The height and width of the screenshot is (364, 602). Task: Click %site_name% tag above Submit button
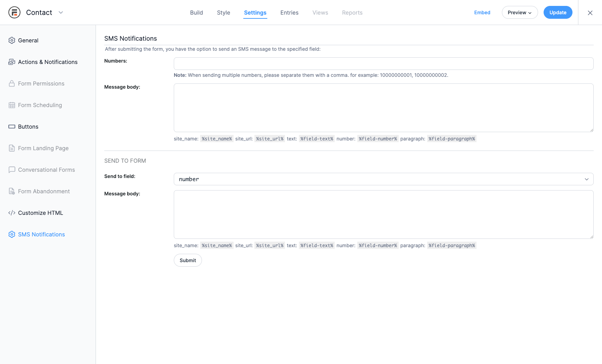pyautogui.click(x=217, y=245)
